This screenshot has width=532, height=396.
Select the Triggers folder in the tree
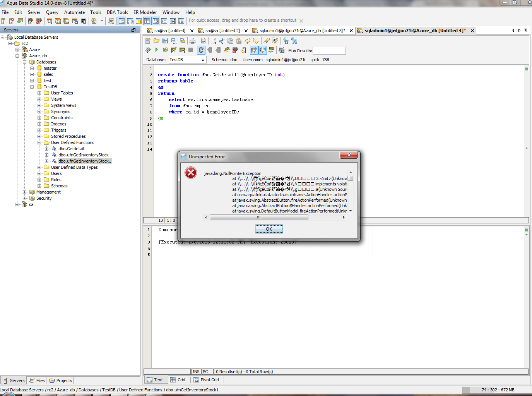[59, 130]
